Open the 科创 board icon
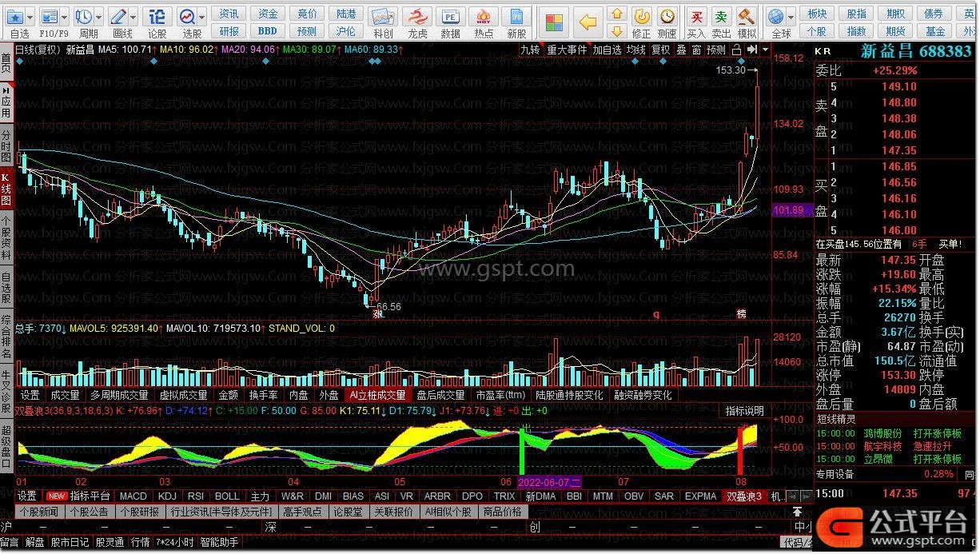 pyautogui.click(x=383, y=17)
